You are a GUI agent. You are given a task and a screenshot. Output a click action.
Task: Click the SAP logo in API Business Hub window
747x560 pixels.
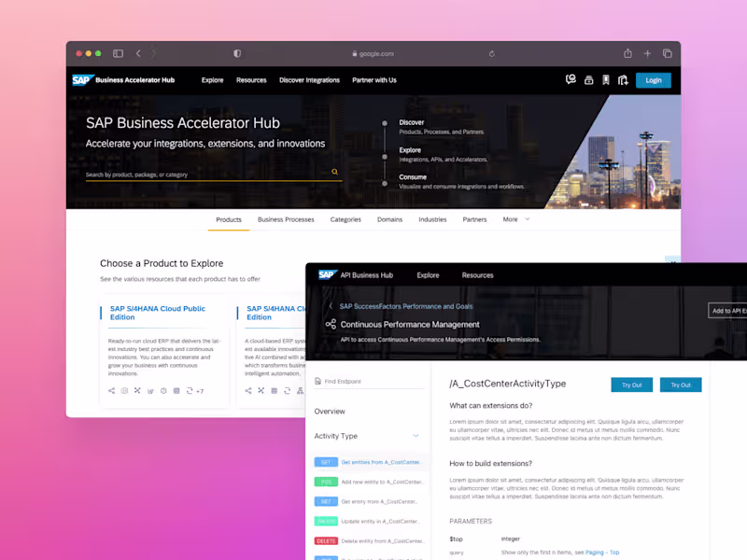(328, 274)
